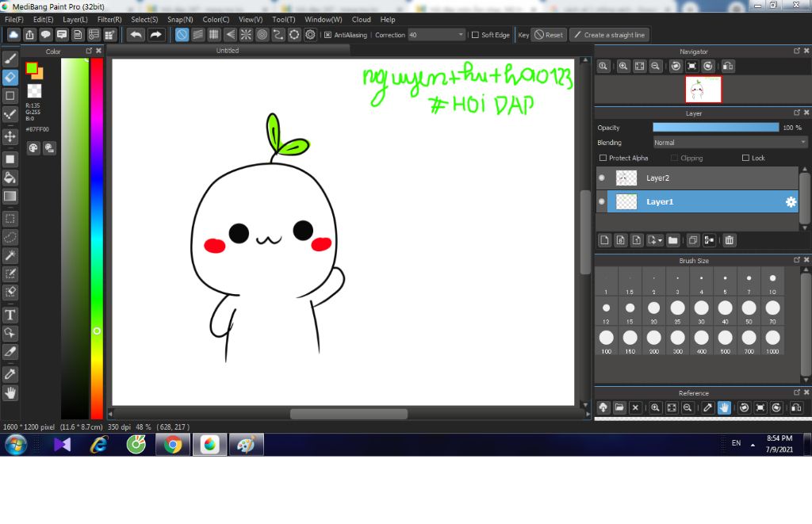
Task: Open the Blending mode dropdown
Action: point(730,143)
